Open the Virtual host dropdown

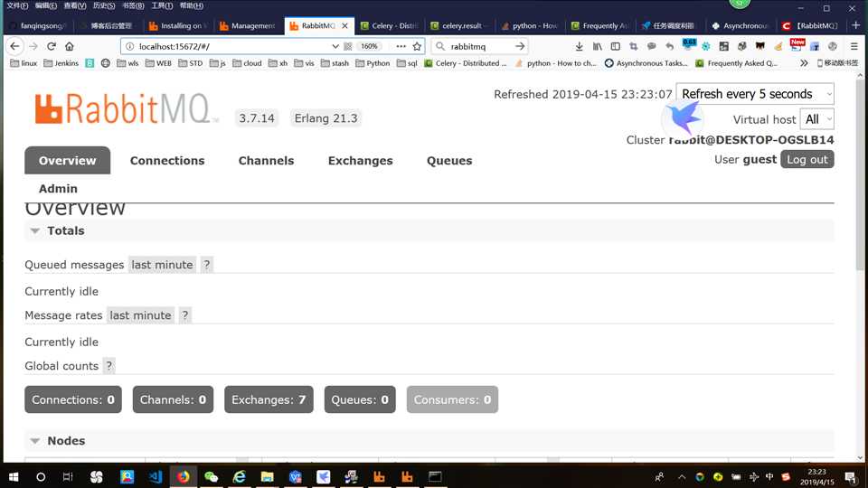click(x=817, y=119)
